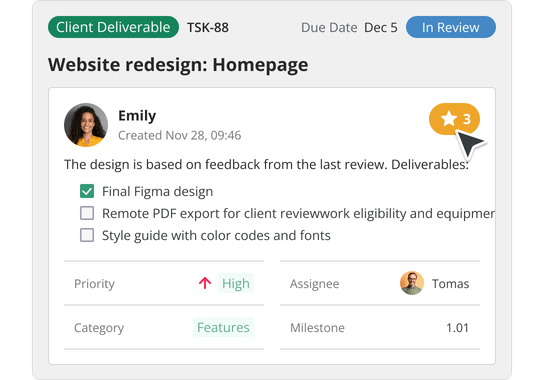Click the Priority field label
Viewport: 544px width, 380px height.
94,284
